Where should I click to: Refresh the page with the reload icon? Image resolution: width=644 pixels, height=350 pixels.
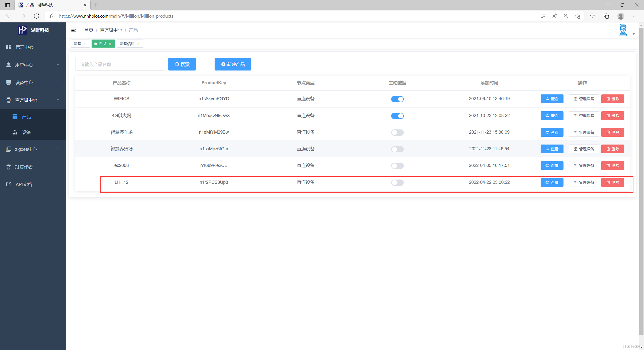(x=36, y=16)
